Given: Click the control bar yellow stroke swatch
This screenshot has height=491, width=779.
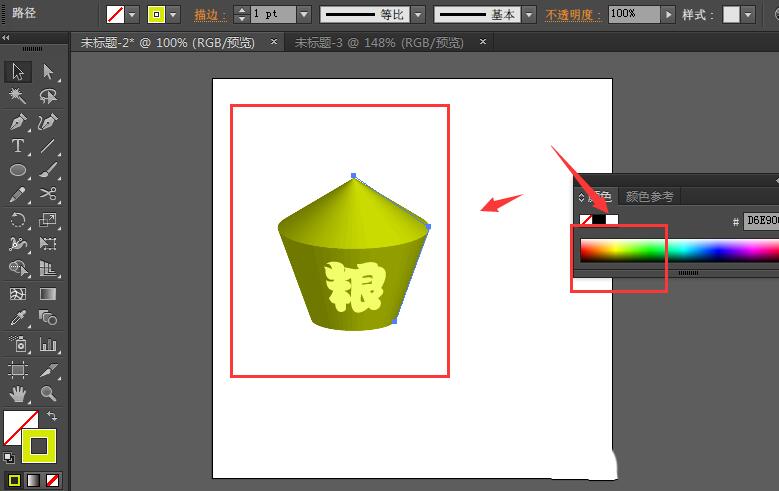Looking at the screenshot, I should 156,14.
